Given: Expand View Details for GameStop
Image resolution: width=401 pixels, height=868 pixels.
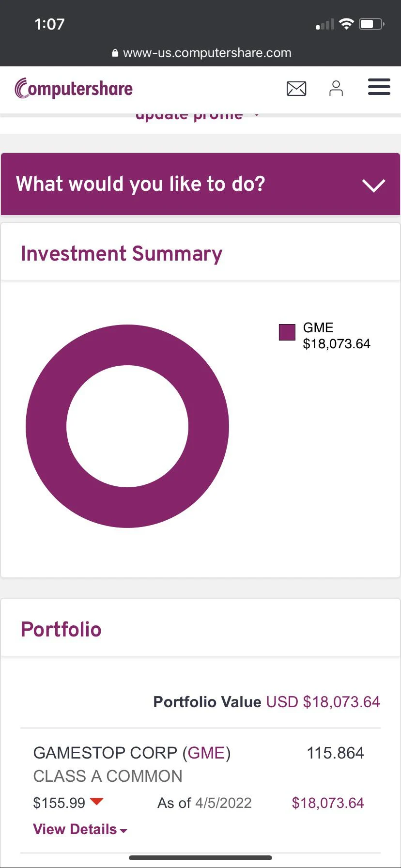Looking at the screenshot, I should coord(80,829).
